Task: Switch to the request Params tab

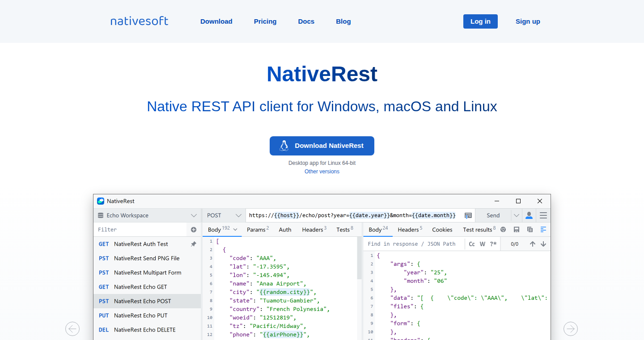Action: [x=258, y=230]
